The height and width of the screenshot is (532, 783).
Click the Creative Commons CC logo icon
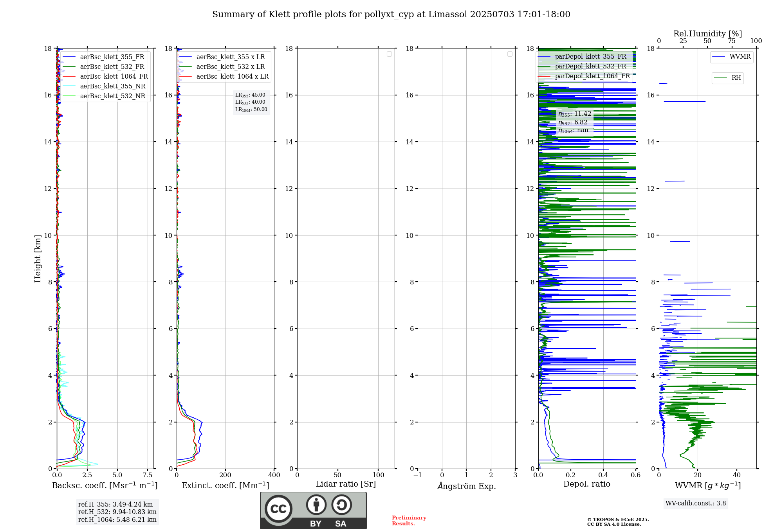pos(278,509)
